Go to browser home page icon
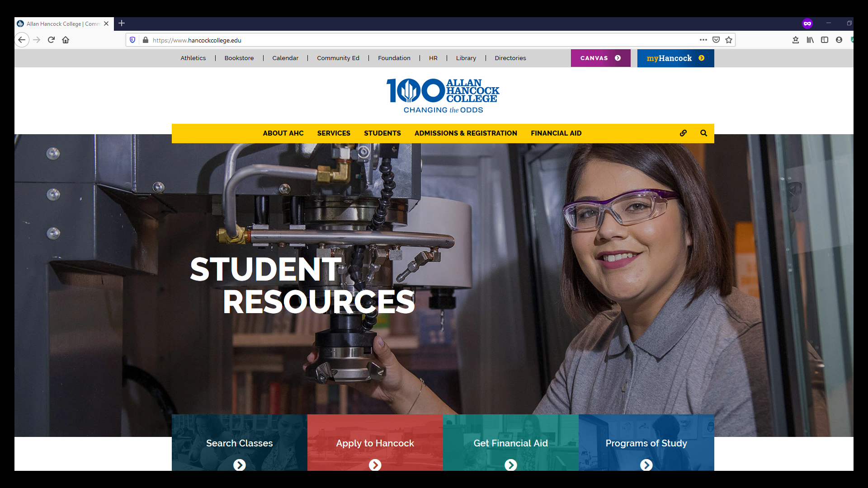 coord(66,40)
